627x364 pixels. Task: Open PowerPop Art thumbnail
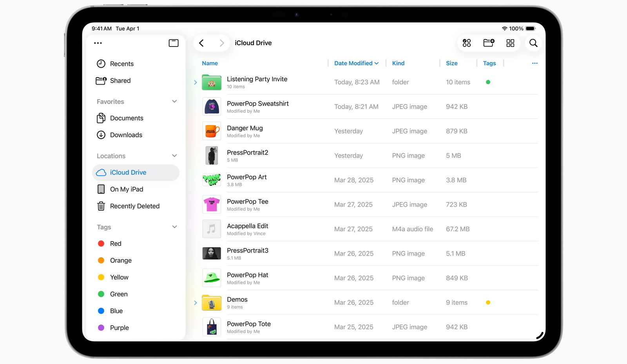(x=212, y=180)
